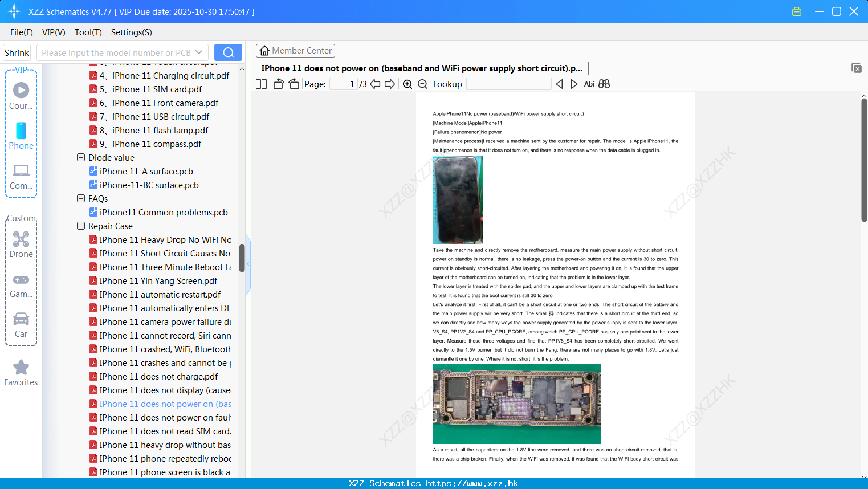
Task: Click the Lookup text field
Action: pos(508,84)
